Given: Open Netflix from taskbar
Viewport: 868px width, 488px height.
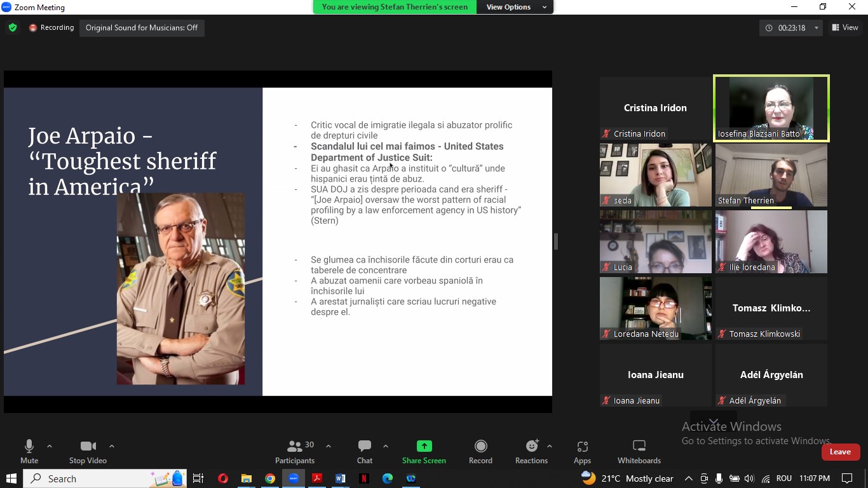Looking at the screenshot, I should coord(364,478).
